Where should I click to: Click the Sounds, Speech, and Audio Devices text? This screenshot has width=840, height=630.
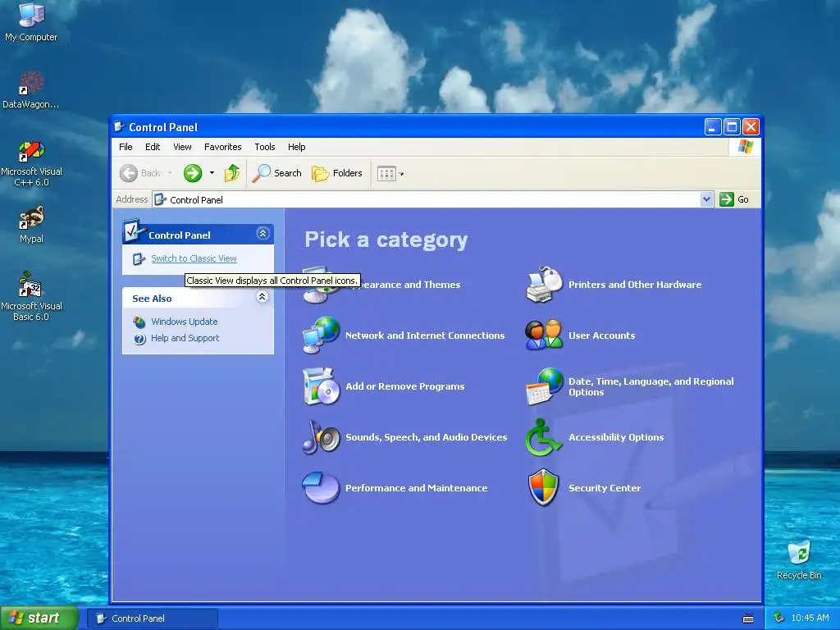(426, 437)
